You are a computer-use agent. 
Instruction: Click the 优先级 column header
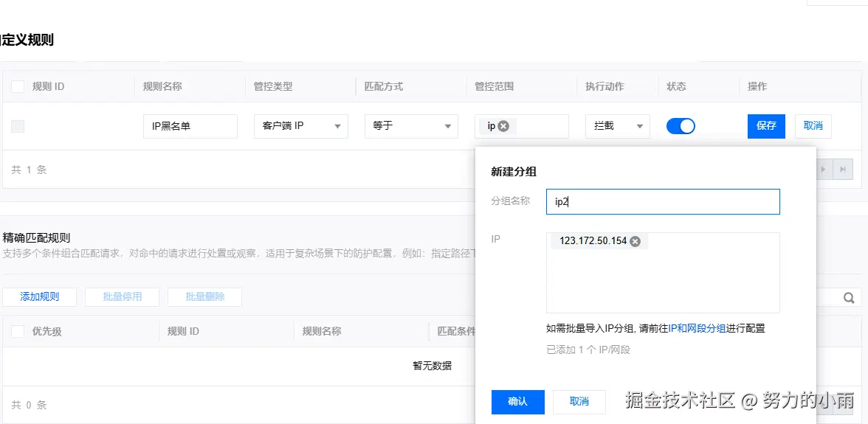click(47, 332)
